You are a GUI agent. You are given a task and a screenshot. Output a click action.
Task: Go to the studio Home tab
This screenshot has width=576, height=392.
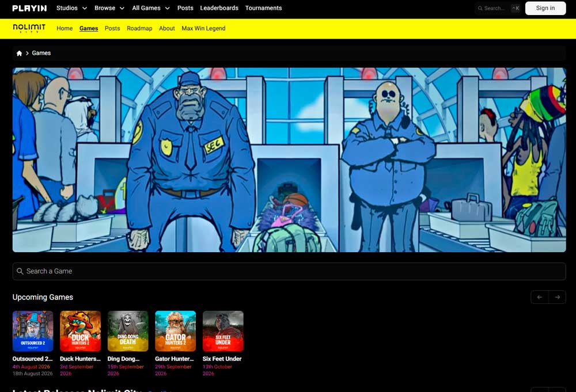[x=65, y=28]
